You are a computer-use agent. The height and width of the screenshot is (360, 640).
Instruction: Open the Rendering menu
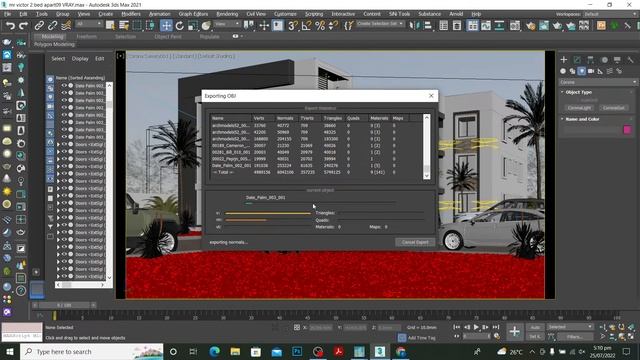(x=227, y=14)
